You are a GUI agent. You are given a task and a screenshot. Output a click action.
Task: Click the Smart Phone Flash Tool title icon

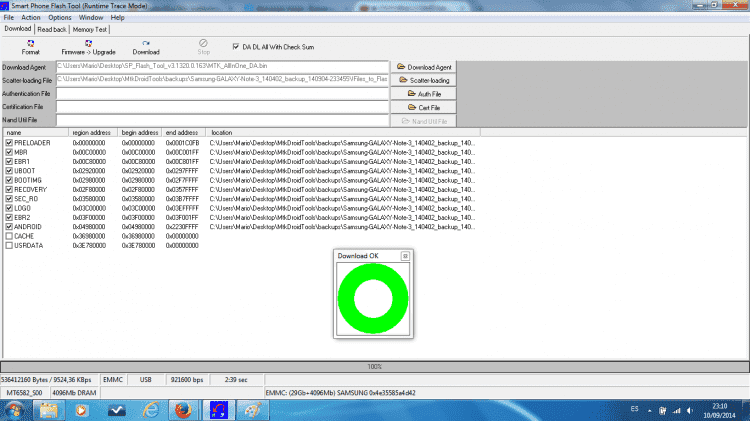(5, 6)
